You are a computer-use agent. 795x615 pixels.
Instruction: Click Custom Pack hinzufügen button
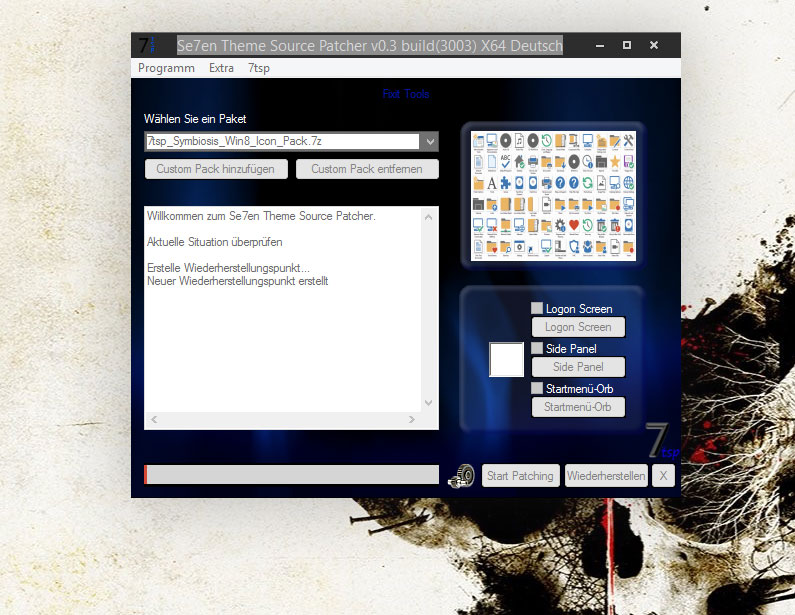[x=216, y=169]
